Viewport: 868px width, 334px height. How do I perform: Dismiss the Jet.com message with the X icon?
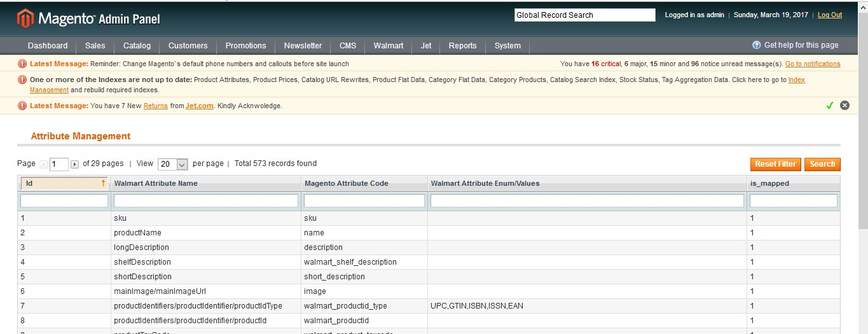coord(844,106)
